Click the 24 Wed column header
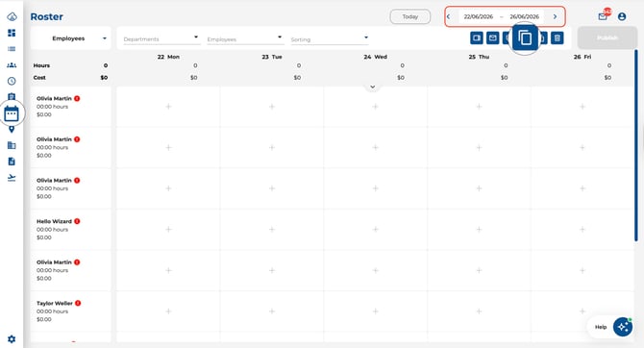Viewport: 644px width, 348px height. pyautogui.click(x=376, y=57)
